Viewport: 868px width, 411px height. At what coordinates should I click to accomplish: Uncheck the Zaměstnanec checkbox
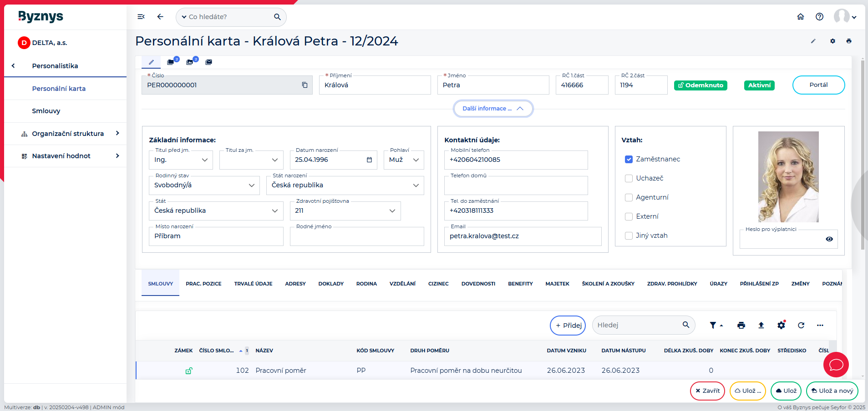(629, 159)
